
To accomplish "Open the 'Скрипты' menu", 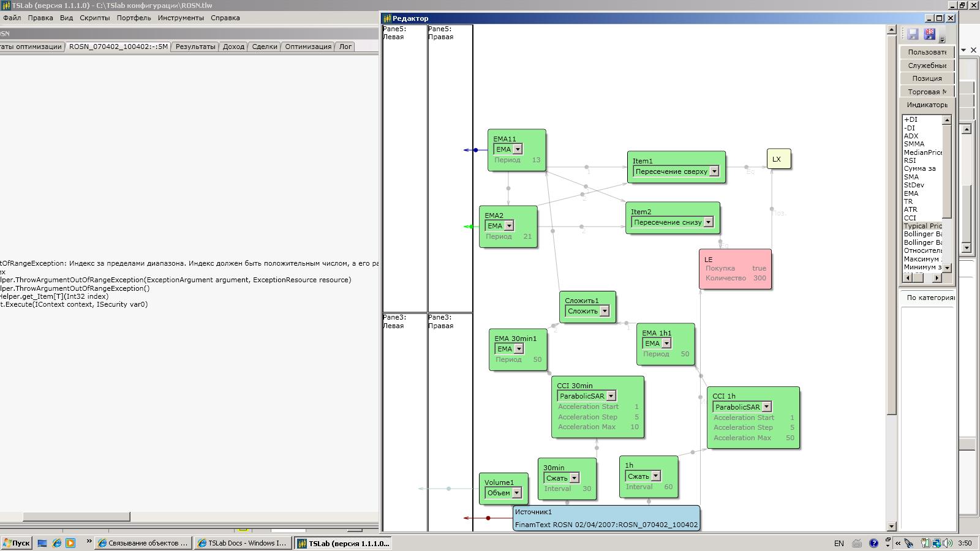I will click(94, 18).
